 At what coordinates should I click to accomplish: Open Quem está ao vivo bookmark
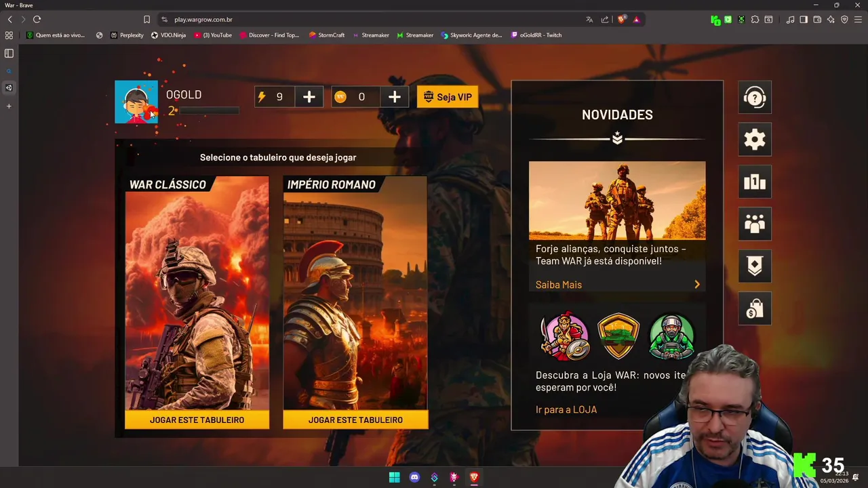pos(56,35)
